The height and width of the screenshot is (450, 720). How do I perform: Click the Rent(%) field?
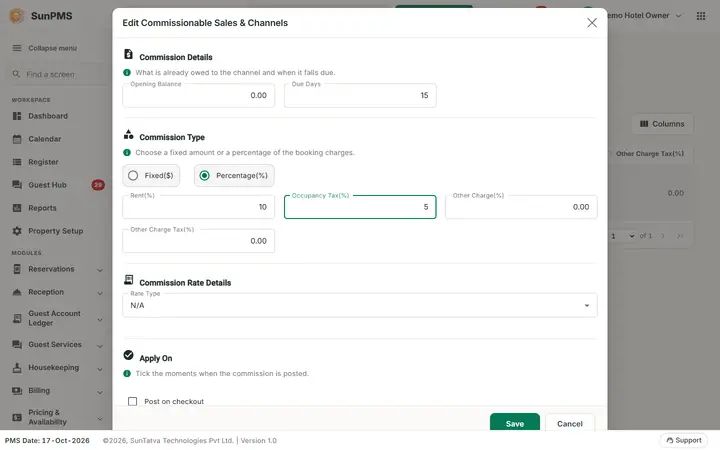[x=198, y=207]
